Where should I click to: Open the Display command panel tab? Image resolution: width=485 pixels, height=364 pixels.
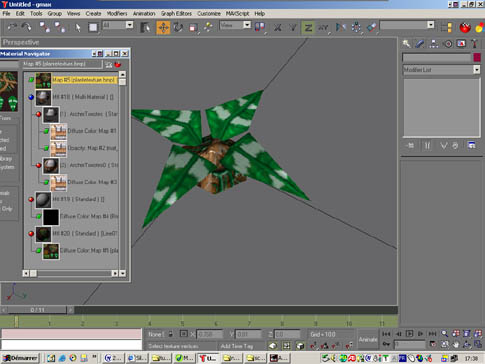tap(461, 43)
